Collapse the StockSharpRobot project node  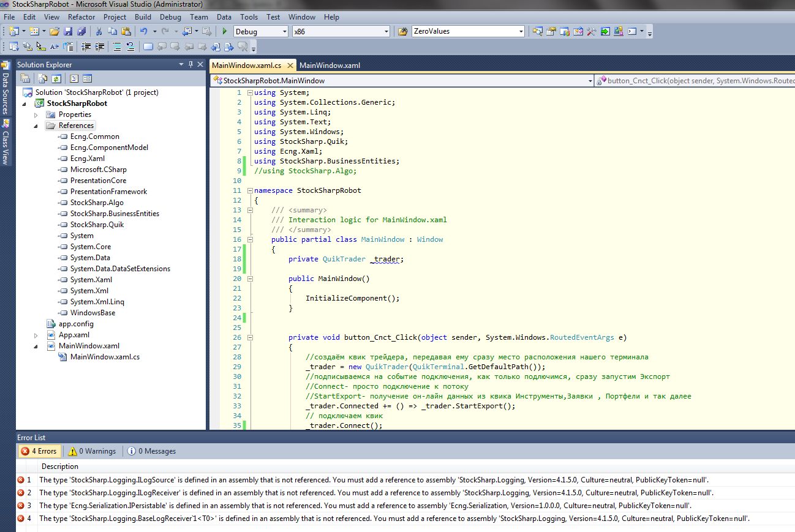(x=24, y=103)
